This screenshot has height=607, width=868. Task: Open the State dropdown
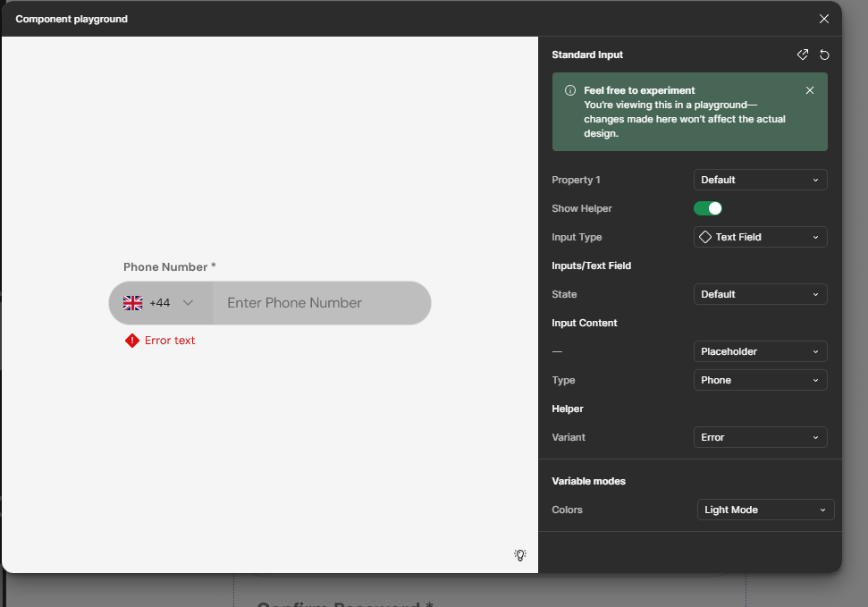[x=760, y=294]
